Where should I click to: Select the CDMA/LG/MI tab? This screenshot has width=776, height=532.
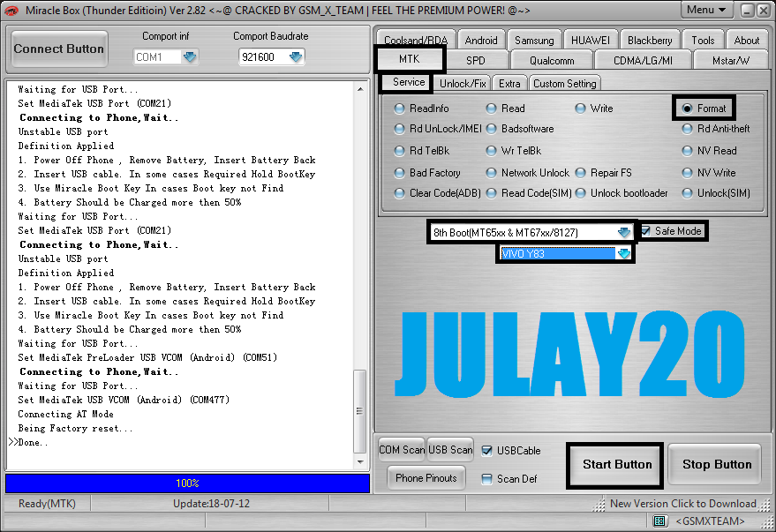point(643,60)
